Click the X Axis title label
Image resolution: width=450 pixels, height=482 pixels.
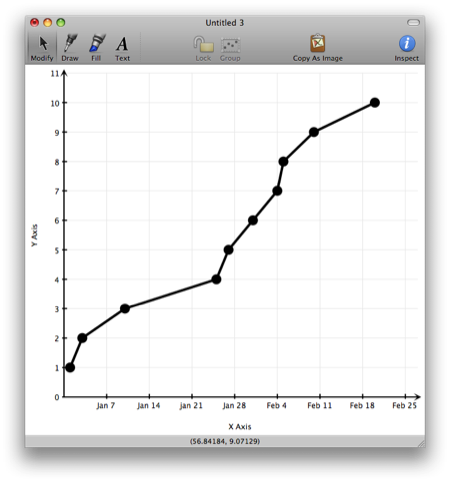pyautogui.click(x=240, y=426)
